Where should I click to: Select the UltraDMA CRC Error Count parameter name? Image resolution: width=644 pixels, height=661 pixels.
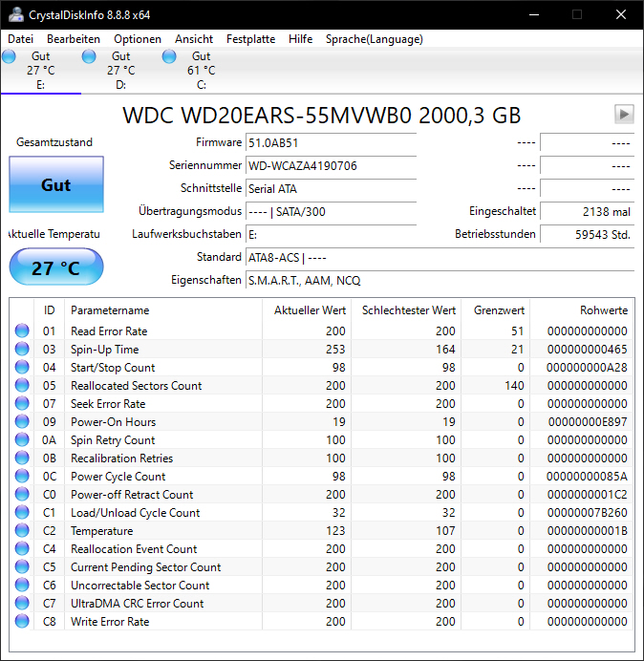pos(137,604)
